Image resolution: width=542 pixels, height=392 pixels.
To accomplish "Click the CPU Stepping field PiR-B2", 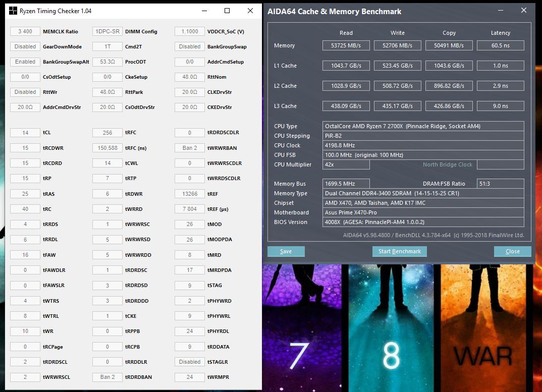I will tap(423, 136).
